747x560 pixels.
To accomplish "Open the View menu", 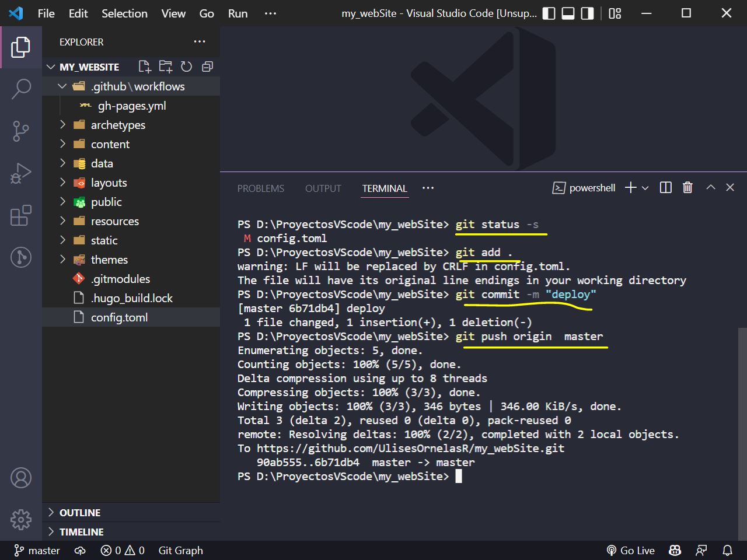I will click(173, 13).
